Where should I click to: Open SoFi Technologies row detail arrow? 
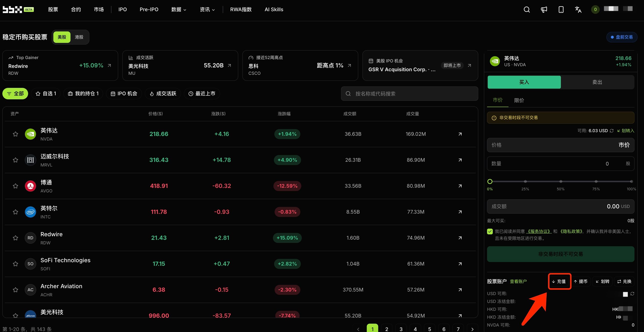pos(460,264)
